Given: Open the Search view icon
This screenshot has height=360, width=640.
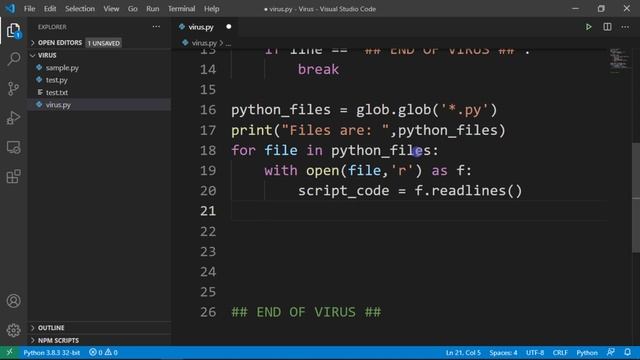Looking at the screenshot, I should (x=13, y=59).
